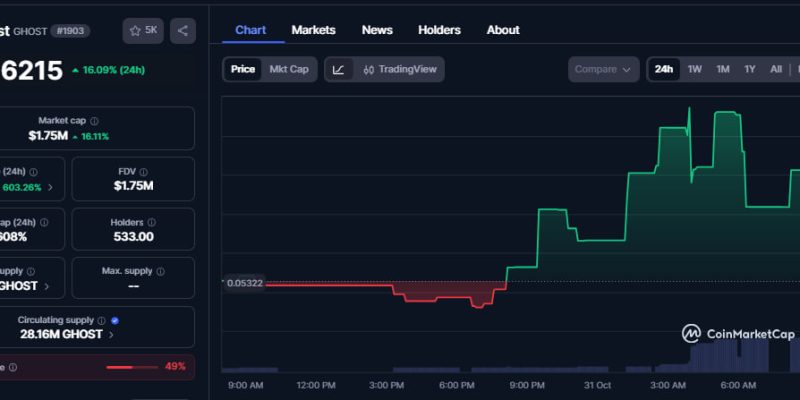Open the TradingView chart view
The width and height of the screenshot is (800, 400).
(399, 69)
